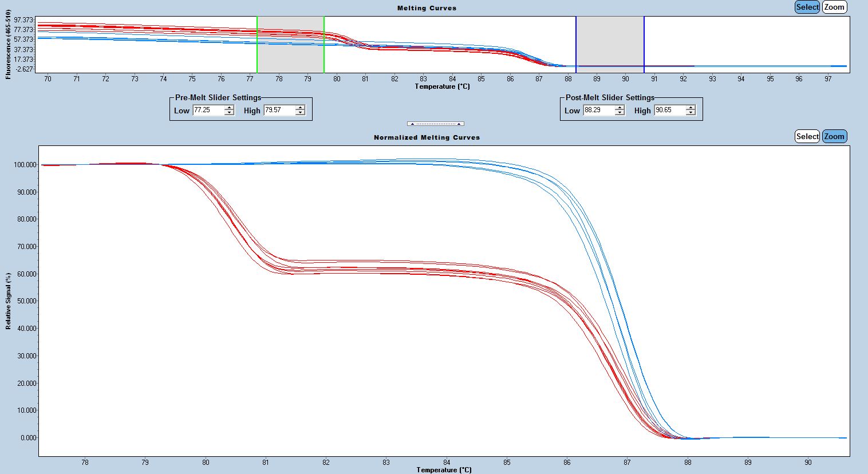Click the right blue post-melt slider line

pos(644,45)
